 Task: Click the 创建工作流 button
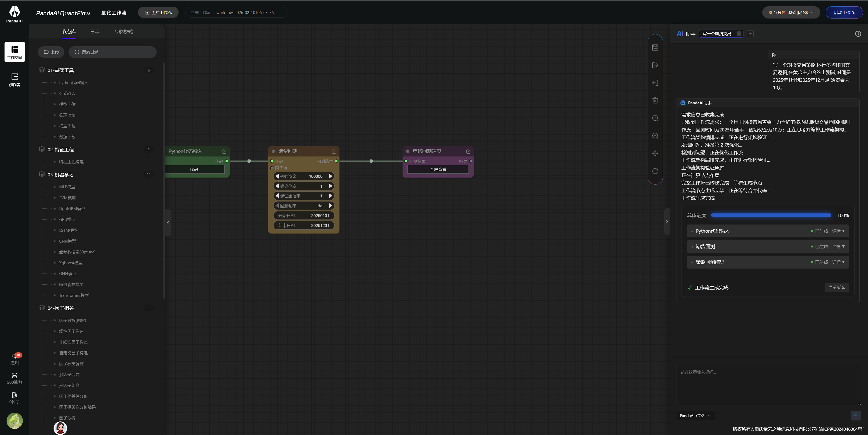[x=158, y=12]
